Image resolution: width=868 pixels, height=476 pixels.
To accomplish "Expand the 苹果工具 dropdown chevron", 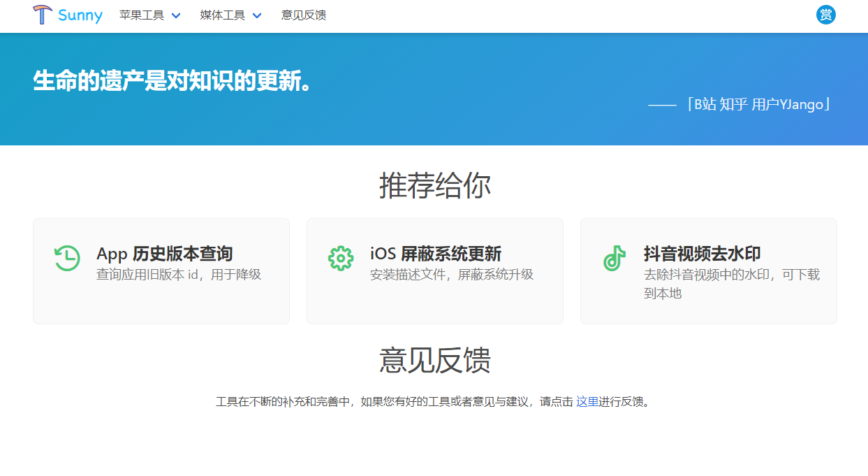I will (175, 15).
